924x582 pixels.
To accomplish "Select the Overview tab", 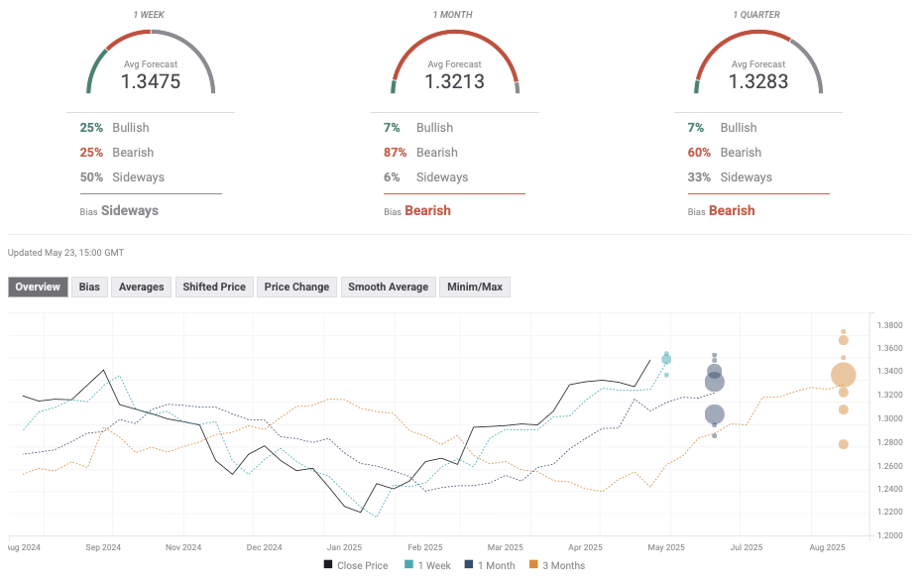I will (38, 287).
